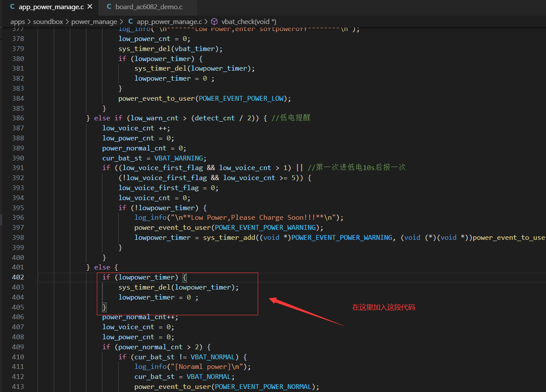Screen dimensions: 546x392
Task: Click the code 'if (!lowpower_timer) {'
Action: pos(163,208)
